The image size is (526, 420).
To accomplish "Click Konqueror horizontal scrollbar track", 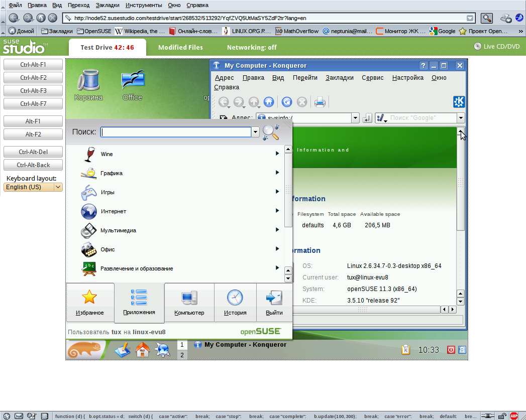I will (x=366, y=310).
